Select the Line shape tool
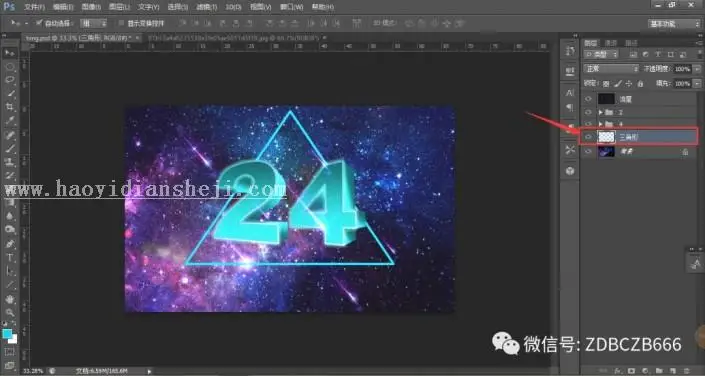Viewport: 705px width, 376px height. [9, 286]
